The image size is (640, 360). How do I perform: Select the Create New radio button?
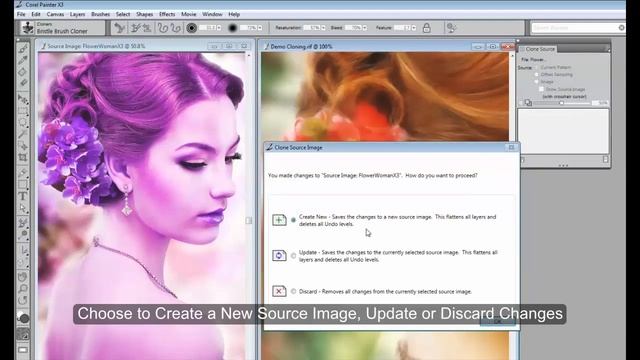tap(293, 220)
